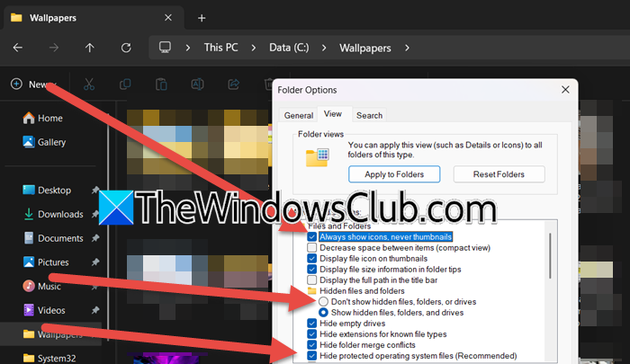Click the Up one level arrow

[89, 48]
